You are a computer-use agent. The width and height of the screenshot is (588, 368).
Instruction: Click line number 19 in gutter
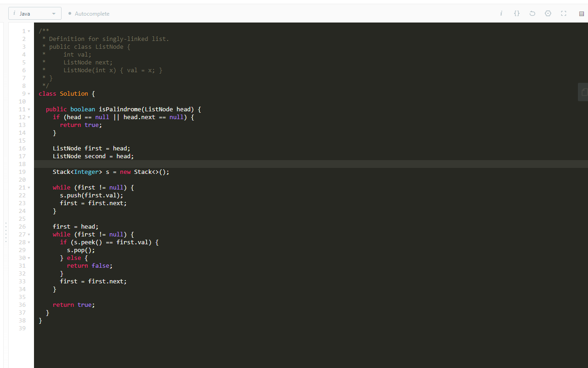click(x=22, y=172)
